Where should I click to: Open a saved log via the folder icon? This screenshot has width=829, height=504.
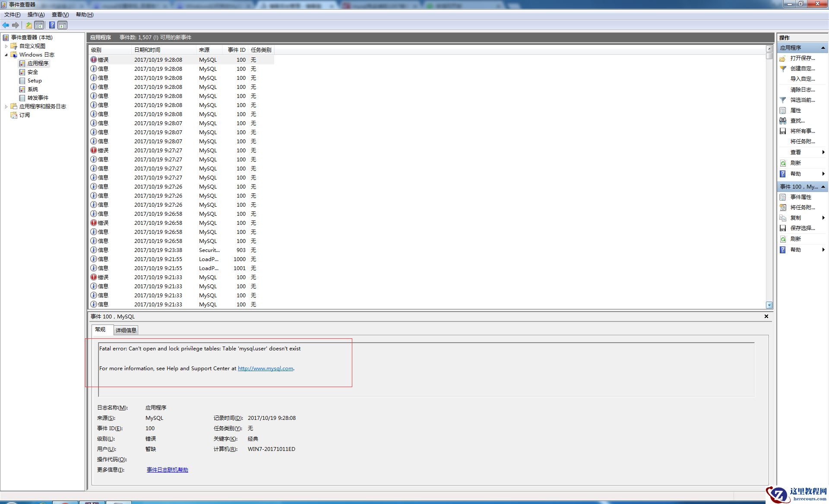click(28, 25)
